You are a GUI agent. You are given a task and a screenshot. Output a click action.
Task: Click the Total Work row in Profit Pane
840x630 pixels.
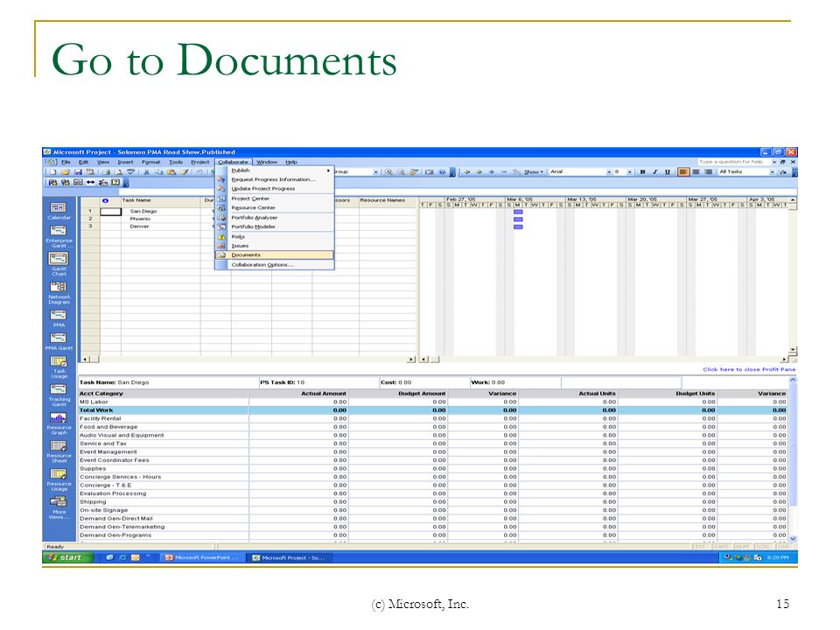pos(433,410)
